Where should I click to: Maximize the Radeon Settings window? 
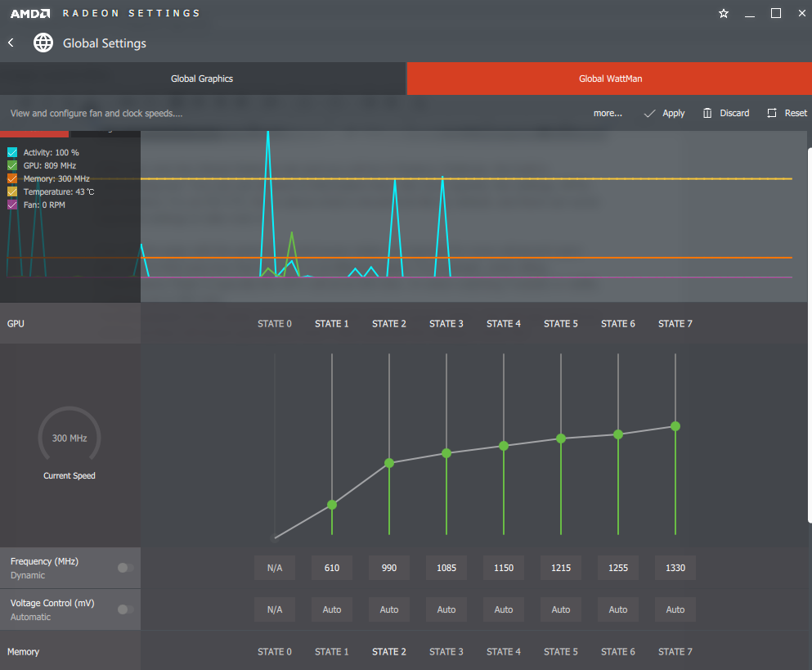[776, 13]
